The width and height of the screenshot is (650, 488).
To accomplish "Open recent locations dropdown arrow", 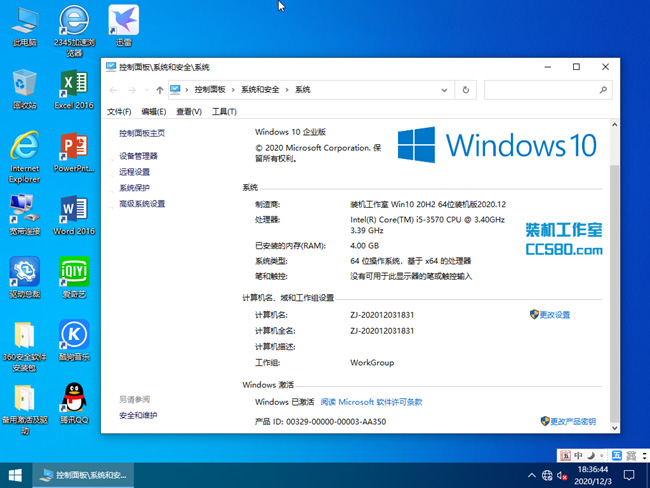I will click(x=146, y=90).
